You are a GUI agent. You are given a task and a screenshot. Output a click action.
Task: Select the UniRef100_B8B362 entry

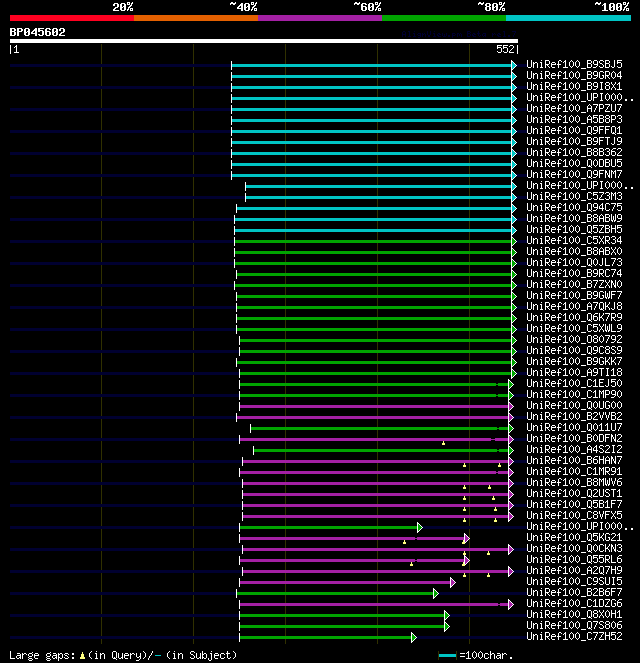(574, 152)
